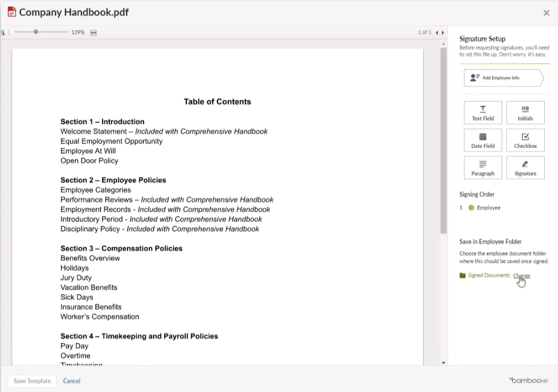Screen dimensions: 558x392
Task: Add a Text Field to the document
Action: coord(483,113)
